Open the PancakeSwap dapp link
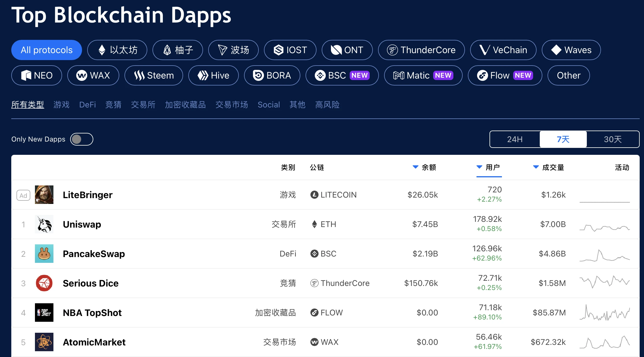The image size is (644, 357). coord(94,254)
